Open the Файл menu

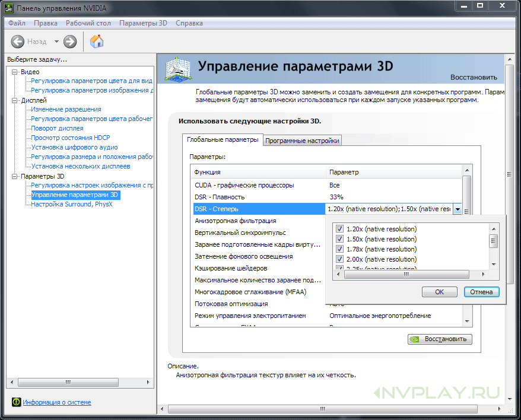[x=17, y=23]
